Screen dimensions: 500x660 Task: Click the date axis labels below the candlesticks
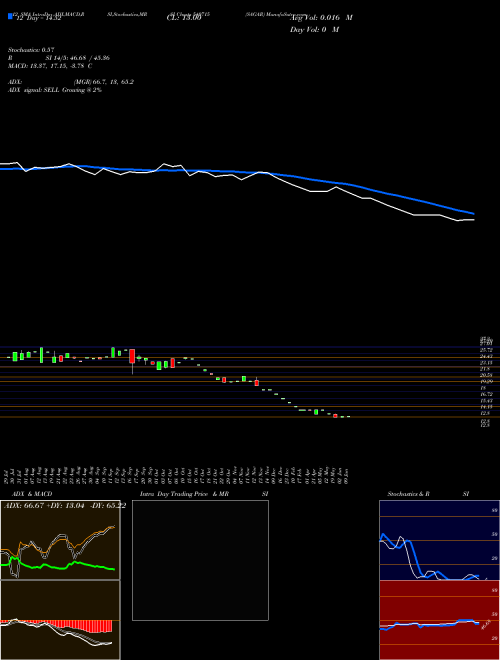178,475
